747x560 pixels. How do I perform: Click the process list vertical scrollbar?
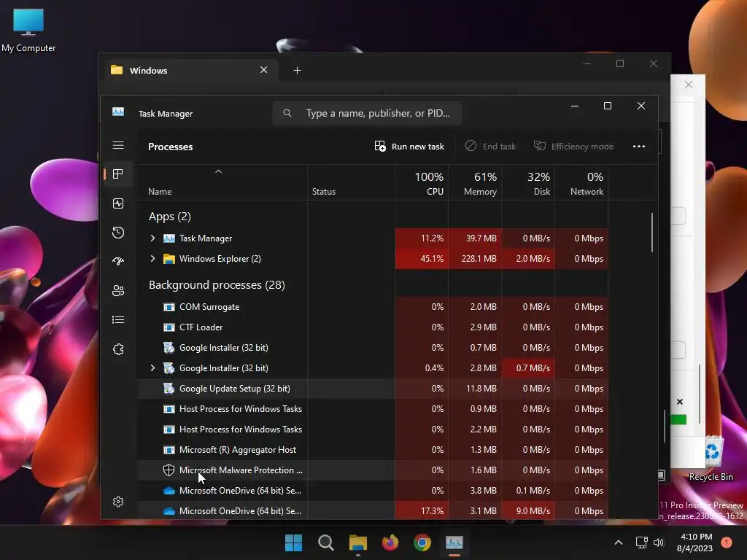click(x=651, y=233)
